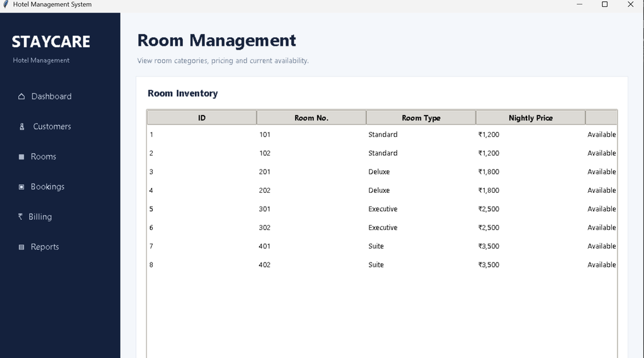Sort by the Room No. column header
The height and width of the screenshot is (358, 644).
[311, 117]
